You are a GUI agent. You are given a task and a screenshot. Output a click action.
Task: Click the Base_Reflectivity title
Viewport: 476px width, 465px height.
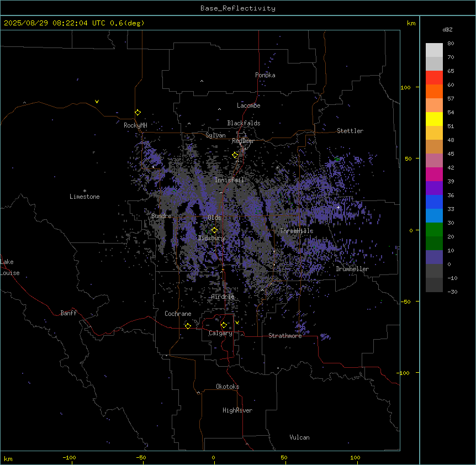coord(238,8)
